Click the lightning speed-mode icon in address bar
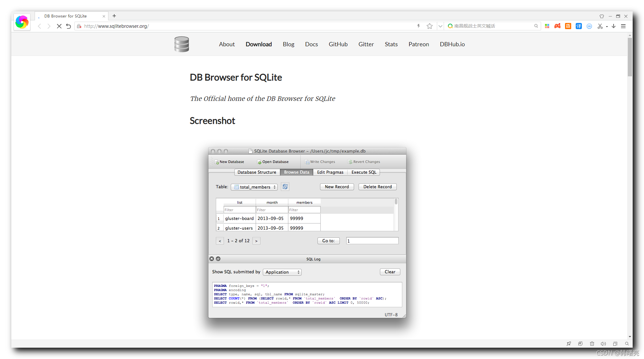Viewport: 644px width, 359px height. (418, 26)
